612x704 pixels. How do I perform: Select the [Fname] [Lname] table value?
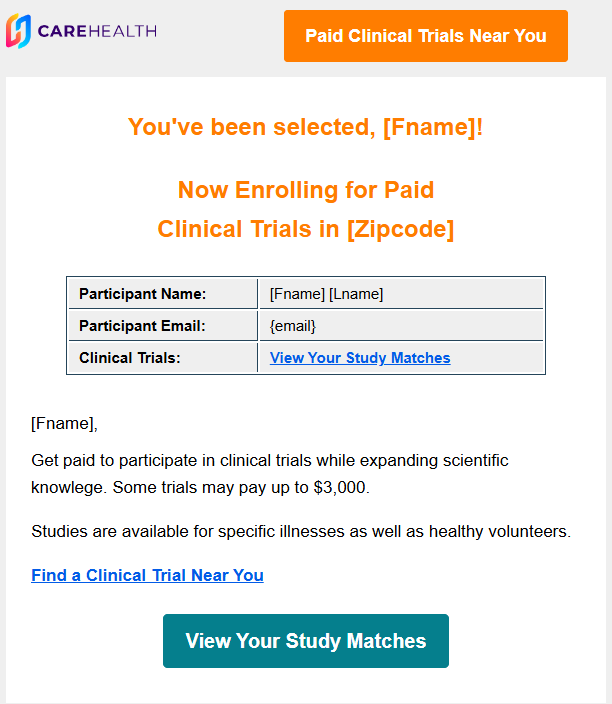click(327, 294)
